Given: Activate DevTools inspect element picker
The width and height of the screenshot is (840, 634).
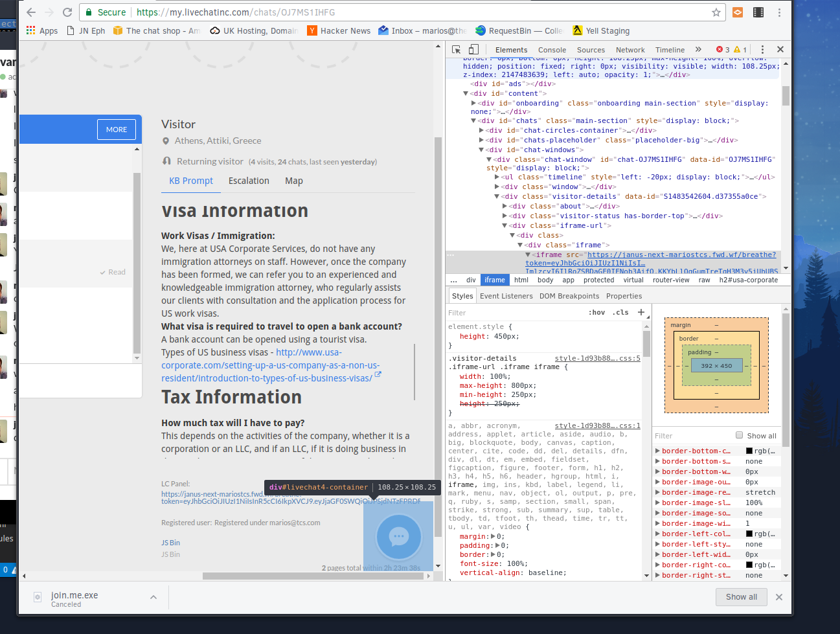Looking at the screenshot, I should click(456, 49).
